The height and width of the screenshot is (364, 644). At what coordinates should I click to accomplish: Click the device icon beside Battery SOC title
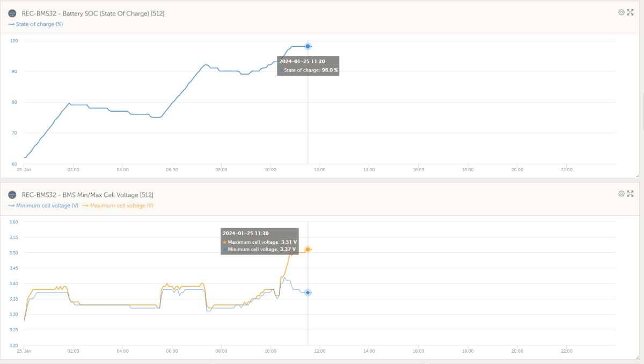pyautogui.click(x=12, y=13)
